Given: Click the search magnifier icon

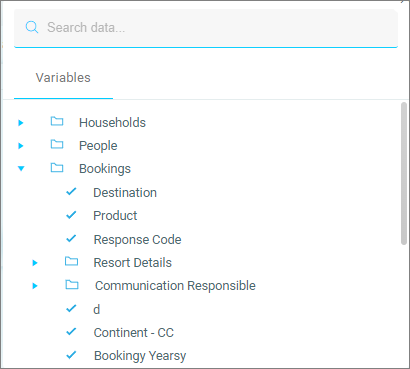Looking at the screenshot, I should click(32, 27).
